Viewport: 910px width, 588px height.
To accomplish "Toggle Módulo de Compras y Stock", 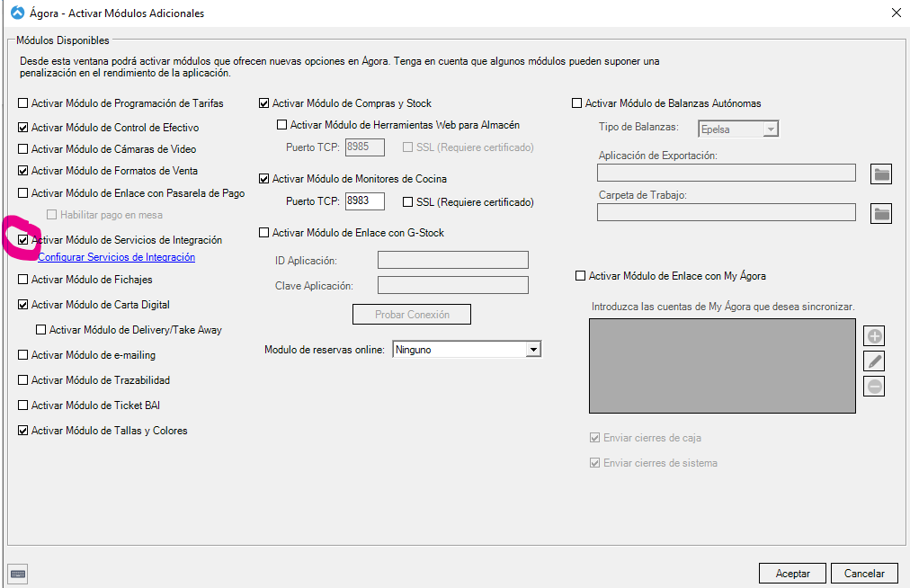I will point(264,103).
